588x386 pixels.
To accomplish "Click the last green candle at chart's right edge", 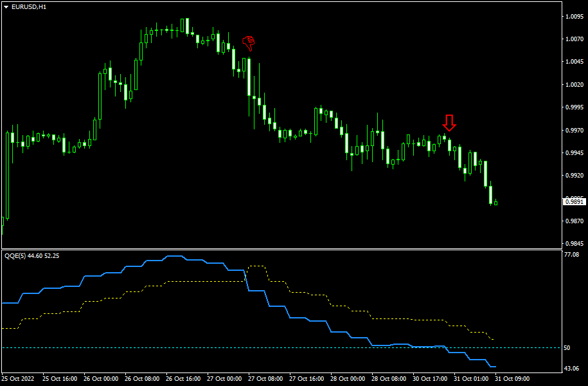I will 495,202.
